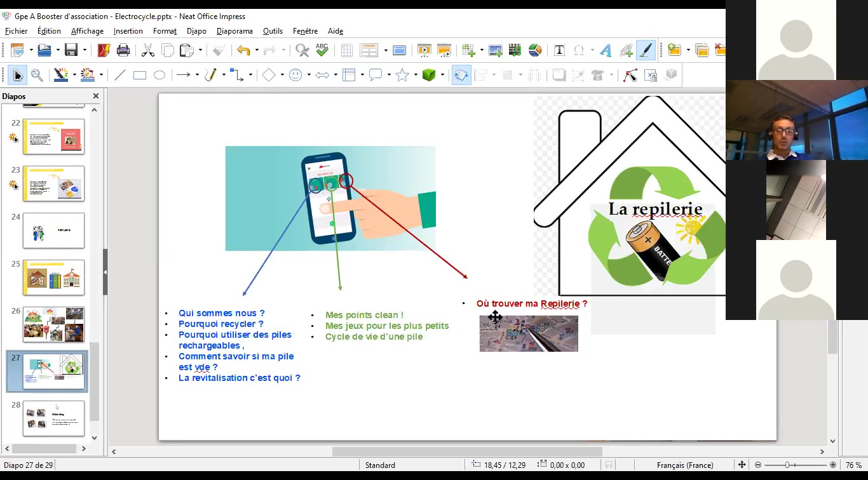Open the Insertion menu
Screen dimensions: 868x480
128,30
